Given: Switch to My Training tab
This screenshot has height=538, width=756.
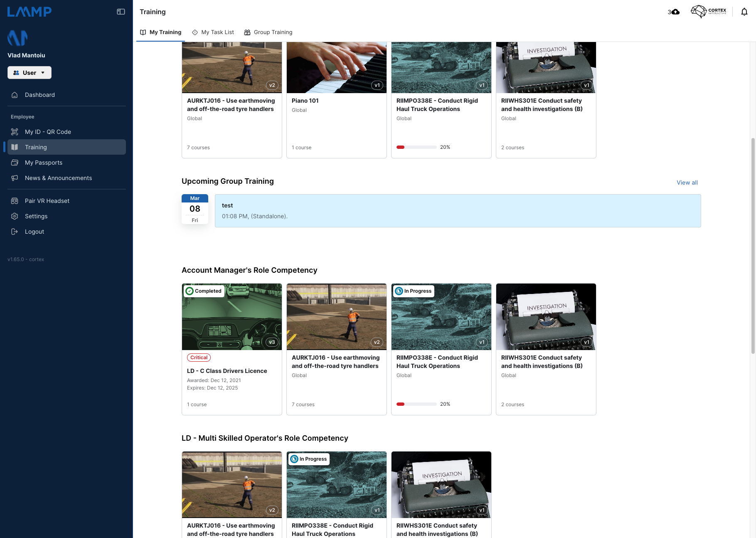Looking at the screenshot, I should tap(160, 32).
